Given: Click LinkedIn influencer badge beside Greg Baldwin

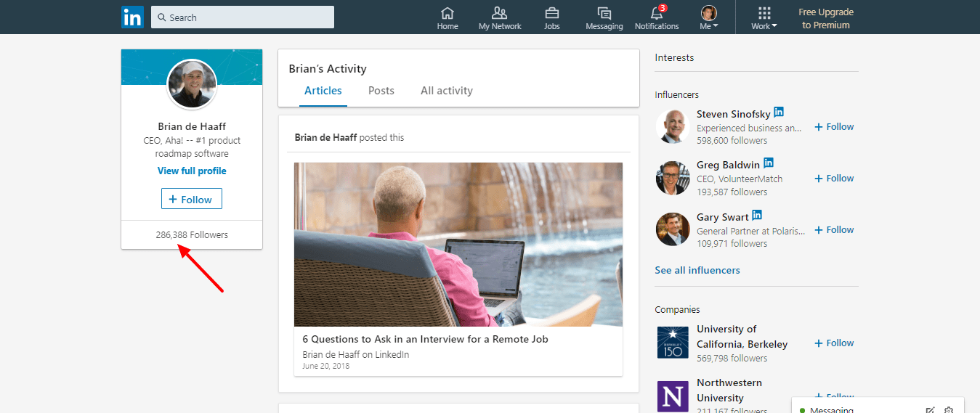Looking at the screenshot, I should 769,163.
